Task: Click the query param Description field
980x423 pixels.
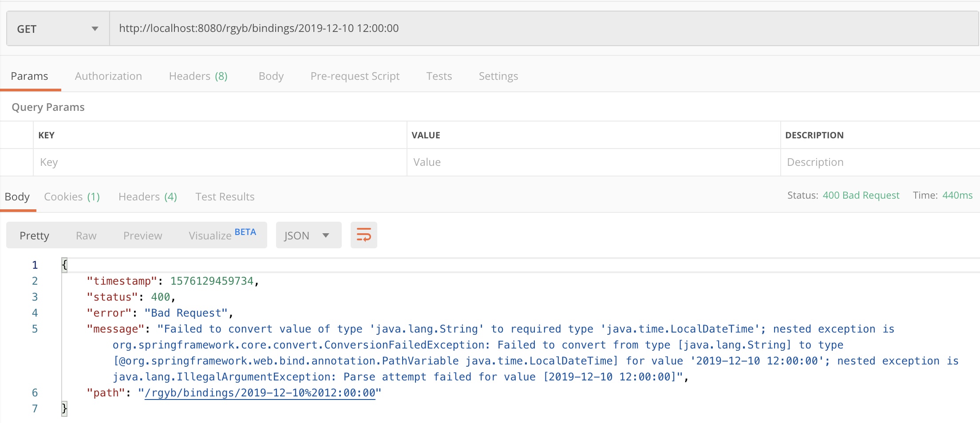Action: coord(879,162)
